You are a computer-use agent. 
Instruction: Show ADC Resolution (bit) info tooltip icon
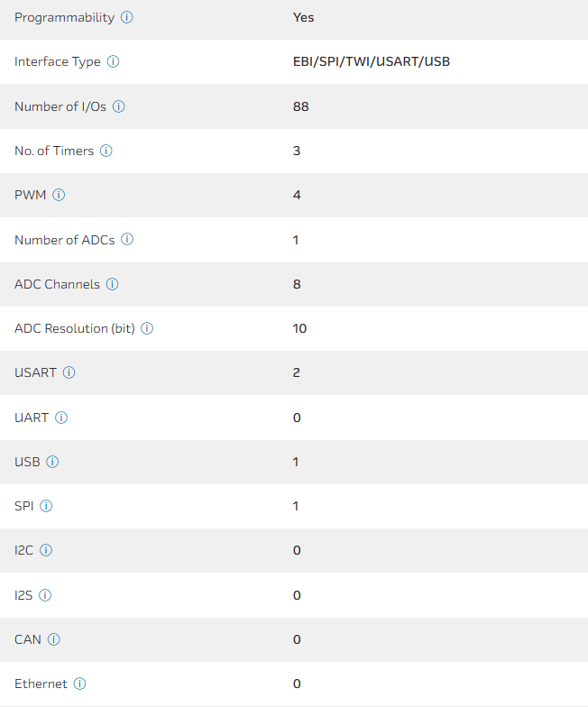pyautogui.click(x=147, y=328)
